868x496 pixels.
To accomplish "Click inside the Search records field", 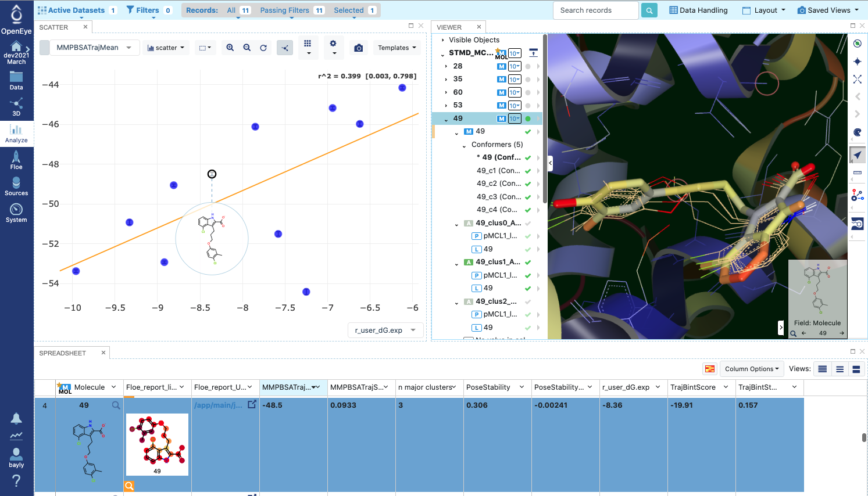I will (595, 10).
